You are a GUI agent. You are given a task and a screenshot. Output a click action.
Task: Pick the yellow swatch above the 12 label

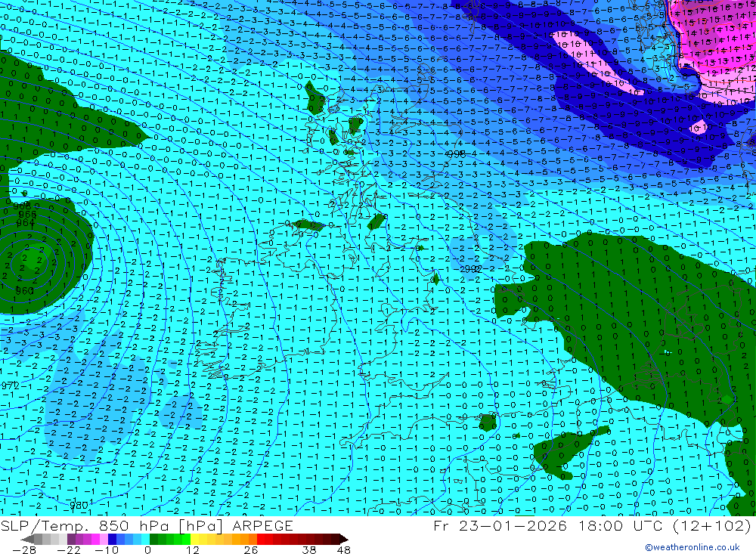pyautogui.click(x=195, y=539)
